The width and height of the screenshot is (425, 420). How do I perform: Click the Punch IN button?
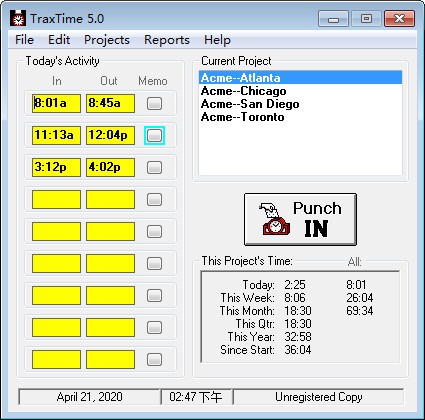click(300, 219)
